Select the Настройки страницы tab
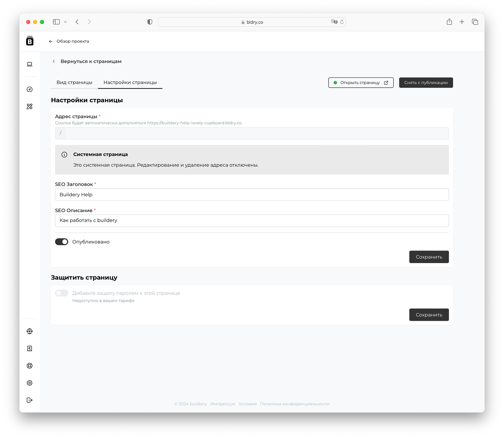 click(x=130, y=83)
